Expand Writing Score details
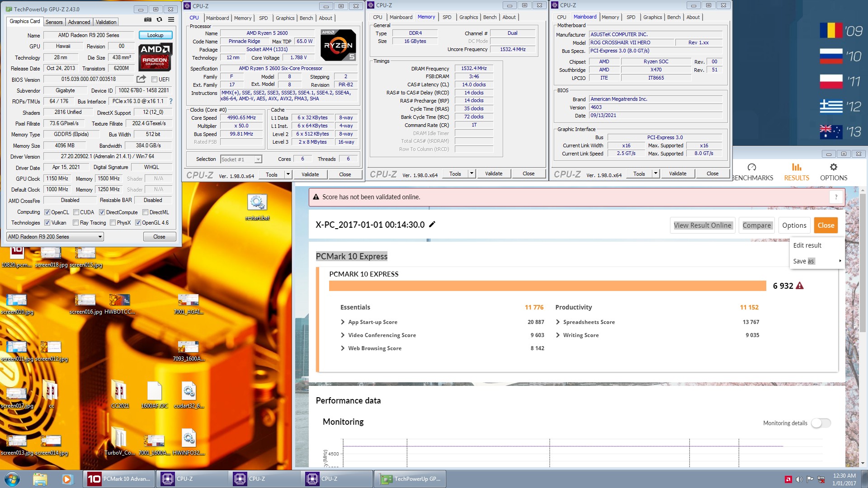This screenshot has height=488, width=868. (x=558, y=335)
